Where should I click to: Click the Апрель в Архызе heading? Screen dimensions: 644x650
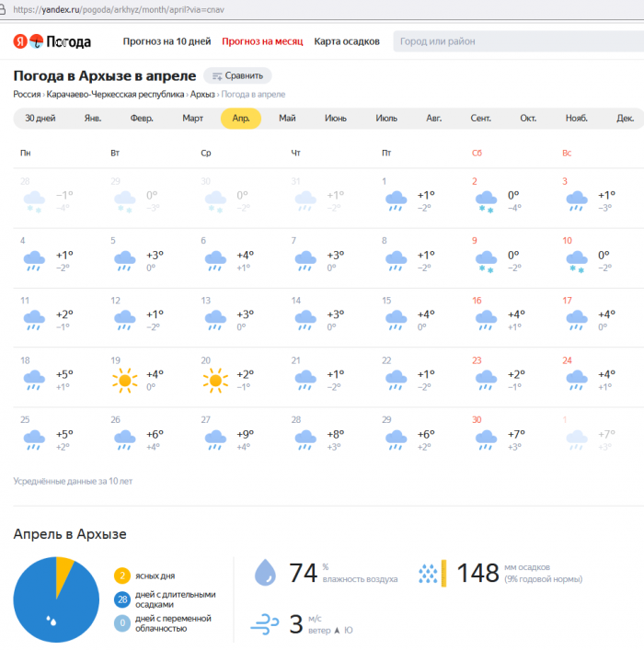(x=70, y=534)
